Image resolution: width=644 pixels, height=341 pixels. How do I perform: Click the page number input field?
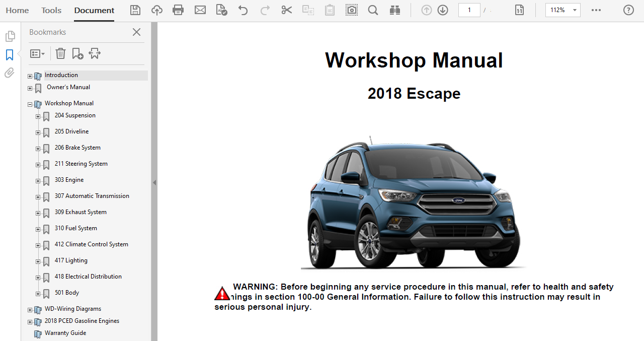pos(469,10)
